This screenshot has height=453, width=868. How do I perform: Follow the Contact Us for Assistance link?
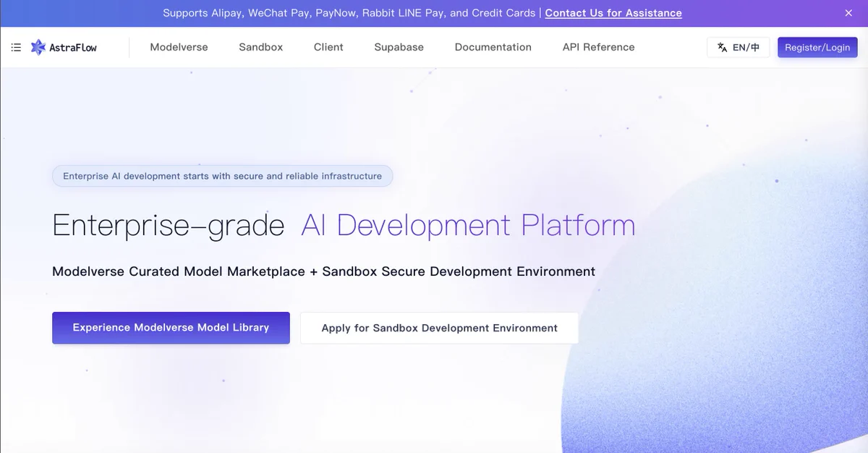point(613,13)
